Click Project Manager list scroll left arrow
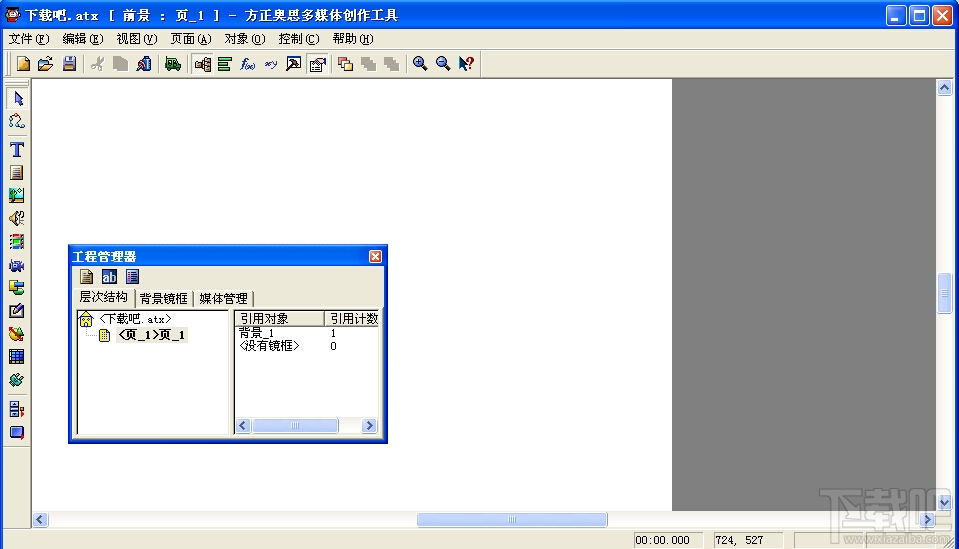The image size is (959, 549). click(x=243, y=426)
